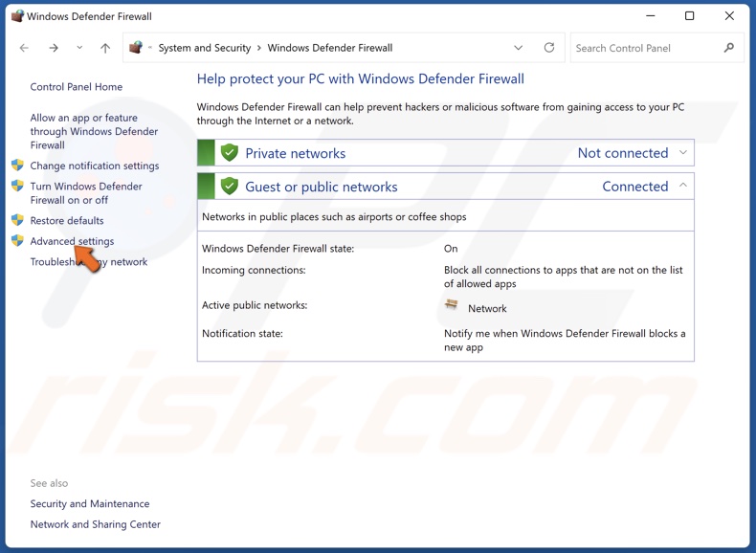
Task: Click Restore defaults link
Action: point(67,221)
